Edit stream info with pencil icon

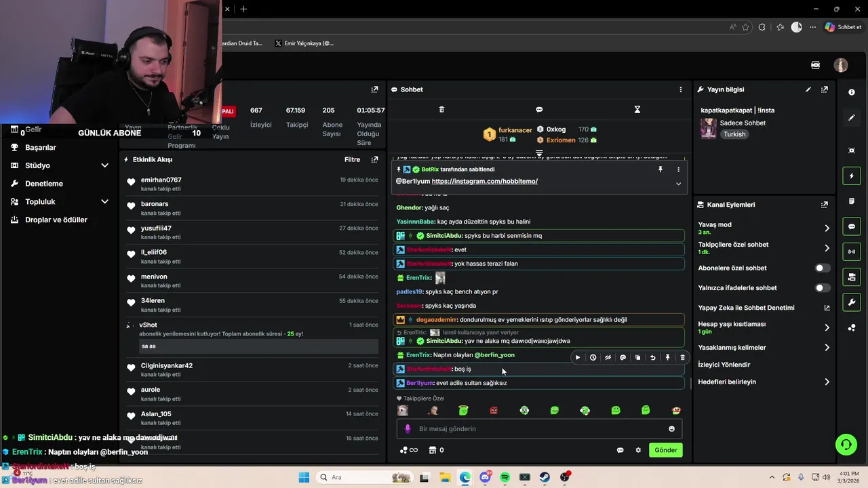click(808, 89)
